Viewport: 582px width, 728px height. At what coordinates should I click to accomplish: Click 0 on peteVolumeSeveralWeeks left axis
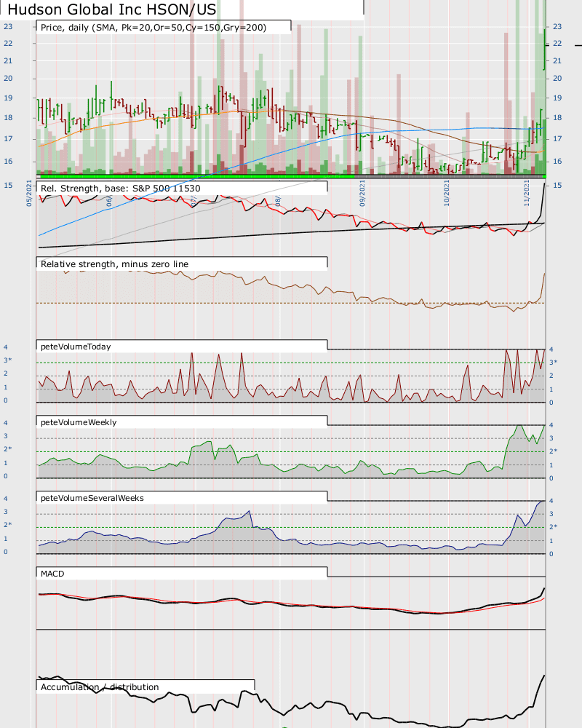point(6,552)
